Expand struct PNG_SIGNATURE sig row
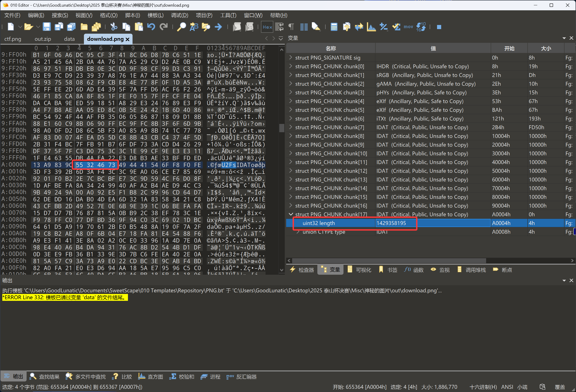 291,58
